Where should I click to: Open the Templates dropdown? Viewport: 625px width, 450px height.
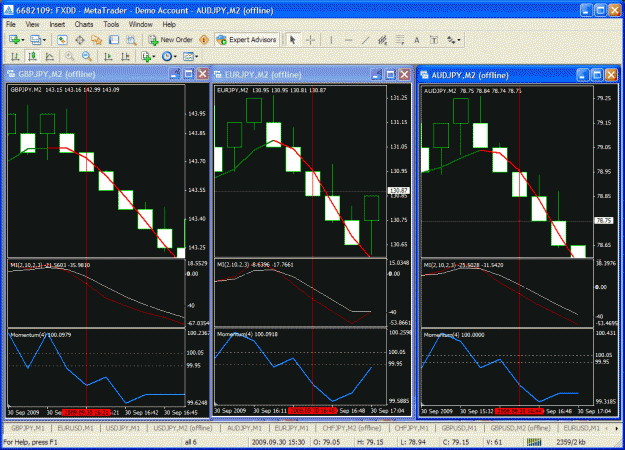tap(190, 57)
